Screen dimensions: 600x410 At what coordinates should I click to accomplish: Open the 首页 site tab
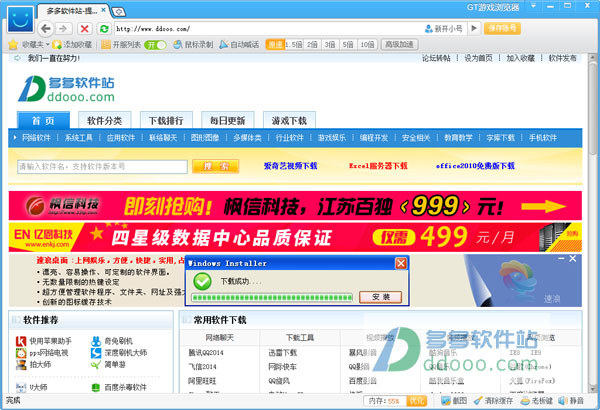point(43,121)
